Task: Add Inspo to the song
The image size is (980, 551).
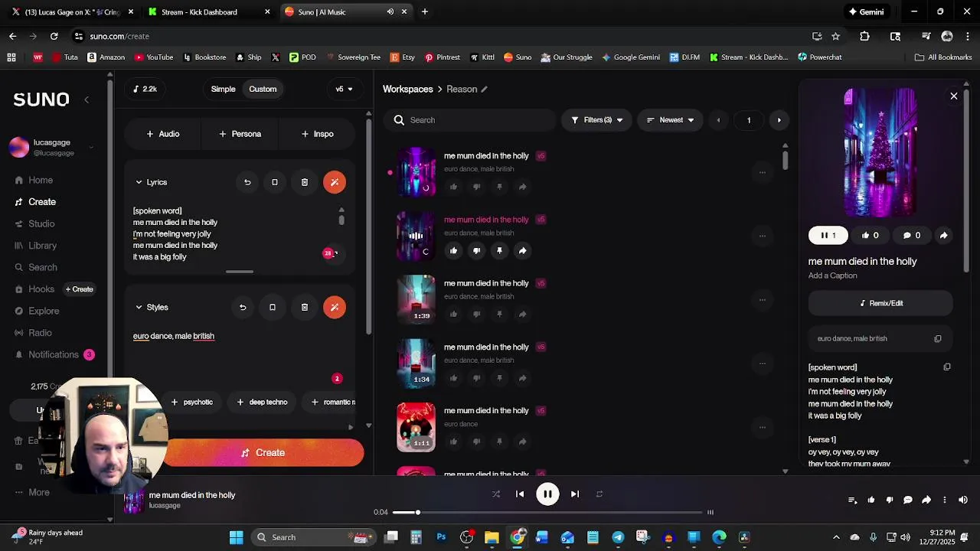Action: tap(317, 134)
